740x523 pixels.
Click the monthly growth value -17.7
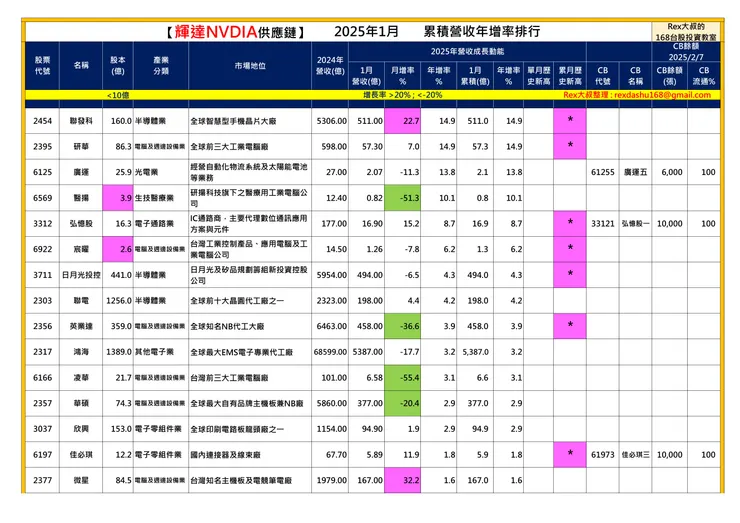coord(409,352)
